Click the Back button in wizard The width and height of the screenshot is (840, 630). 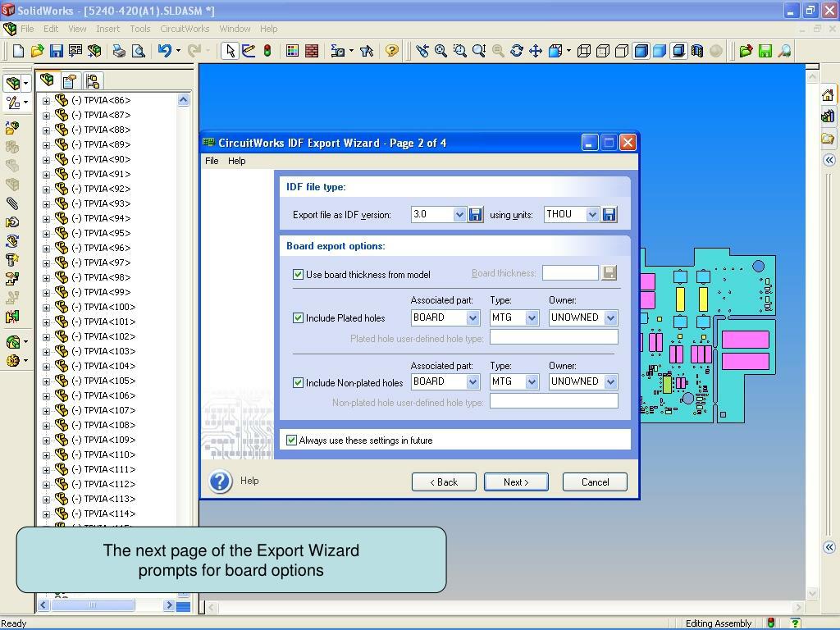click(444, 482)
